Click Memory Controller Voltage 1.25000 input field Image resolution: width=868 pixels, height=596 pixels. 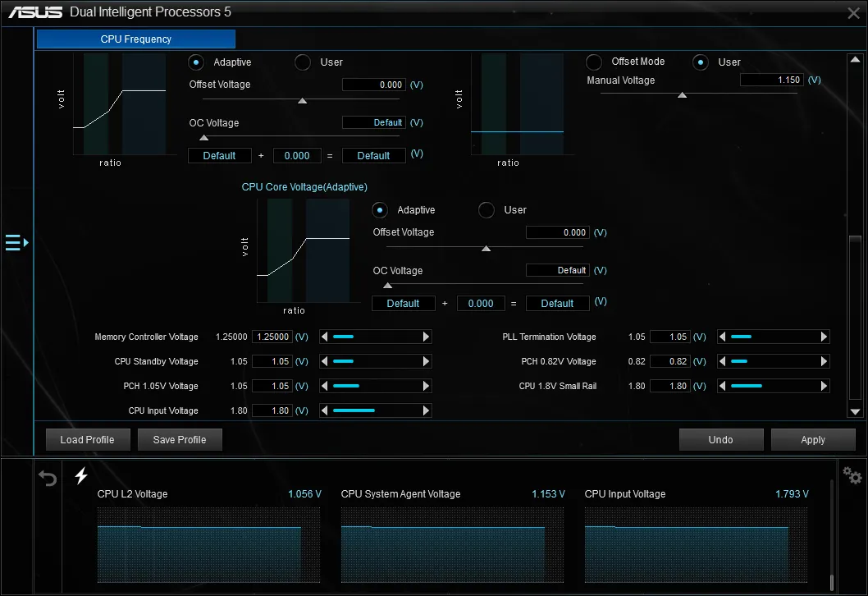pos(272,337)
